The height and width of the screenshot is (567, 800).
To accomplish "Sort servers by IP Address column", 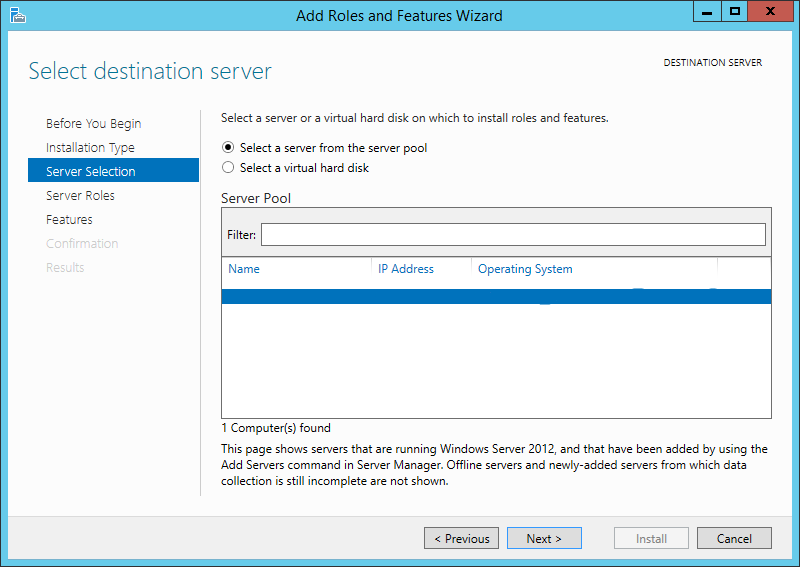I will 406,268.
